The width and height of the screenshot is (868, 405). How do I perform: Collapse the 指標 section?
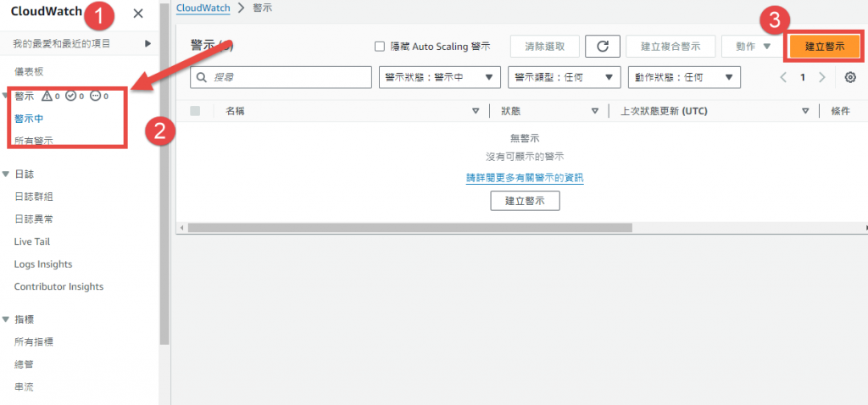[x=6, y=319]
